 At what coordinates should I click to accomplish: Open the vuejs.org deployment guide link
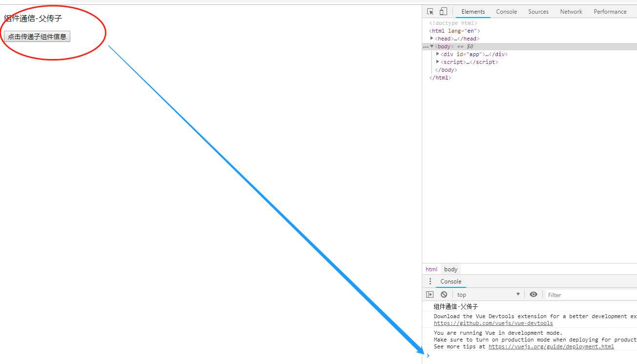(551, 346)
